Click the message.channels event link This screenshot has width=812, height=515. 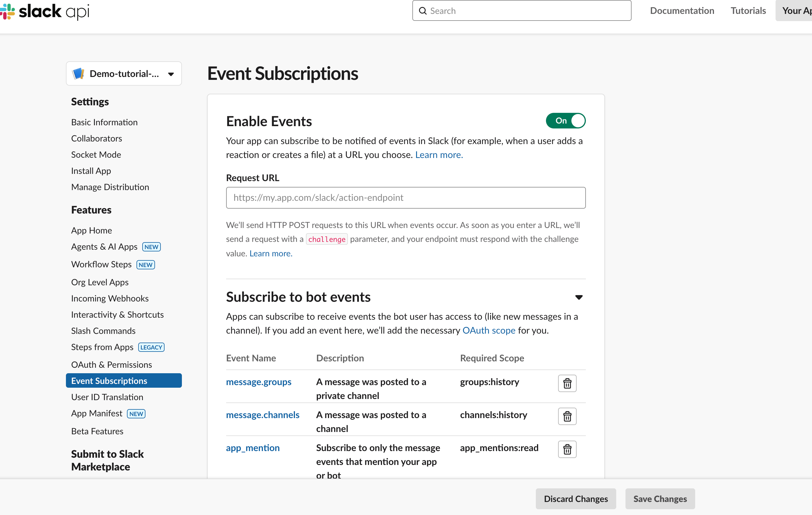click(x=262, y=415)
